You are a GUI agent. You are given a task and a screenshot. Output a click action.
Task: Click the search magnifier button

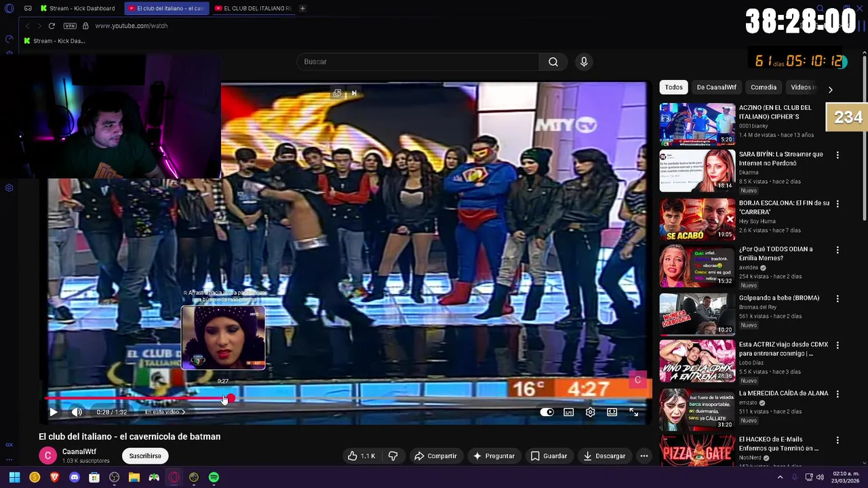(553, 62)
